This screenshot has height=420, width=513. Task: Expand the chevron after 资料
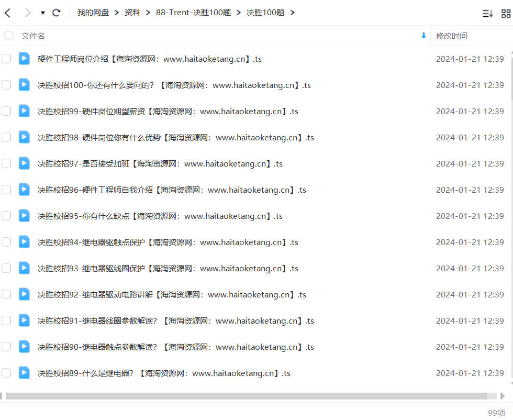point(148,13)
